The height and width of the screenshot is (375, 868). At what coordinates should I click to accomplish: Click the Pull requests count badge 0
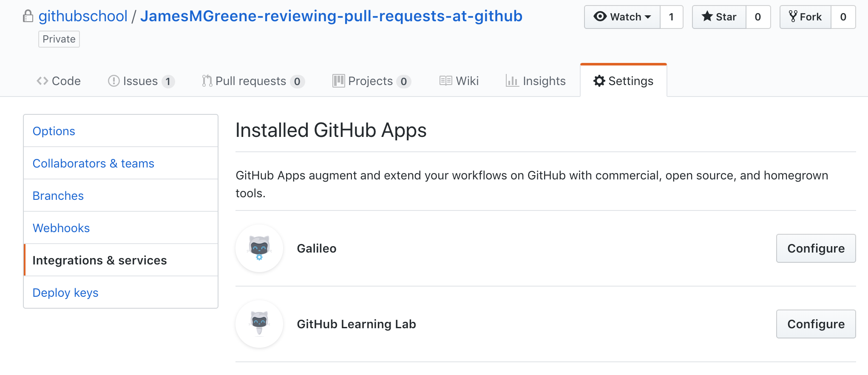297,81
